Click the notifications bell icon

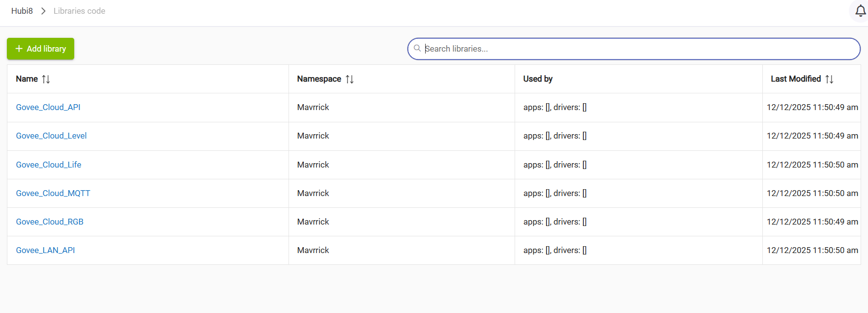pos(860,11)
